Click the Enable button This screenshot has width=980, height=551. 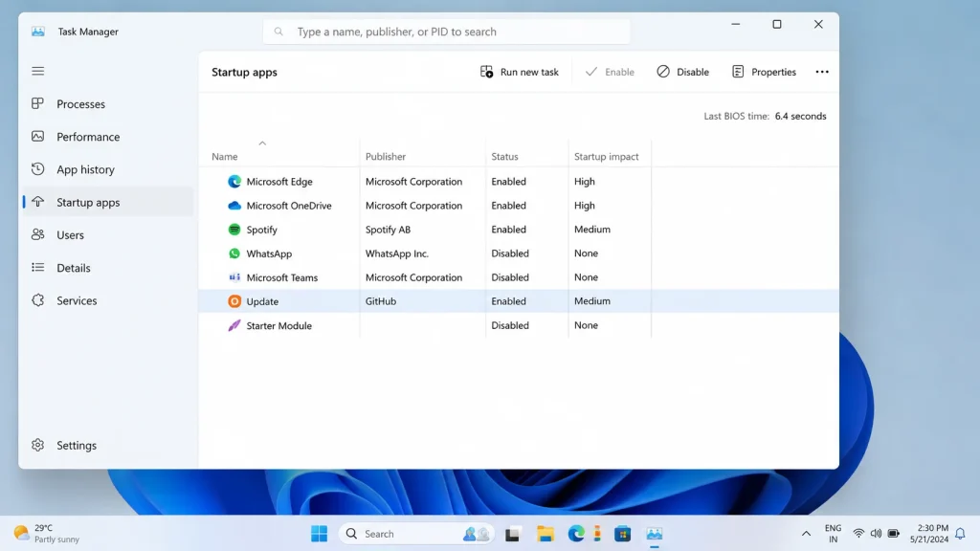[610, 72]
